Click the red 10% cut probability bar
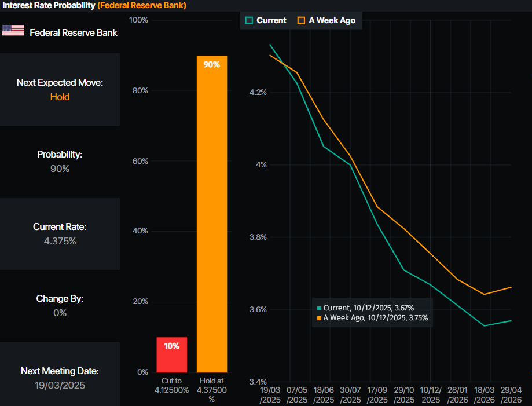The height and width of the screenshot is (406, 532). 171,354
